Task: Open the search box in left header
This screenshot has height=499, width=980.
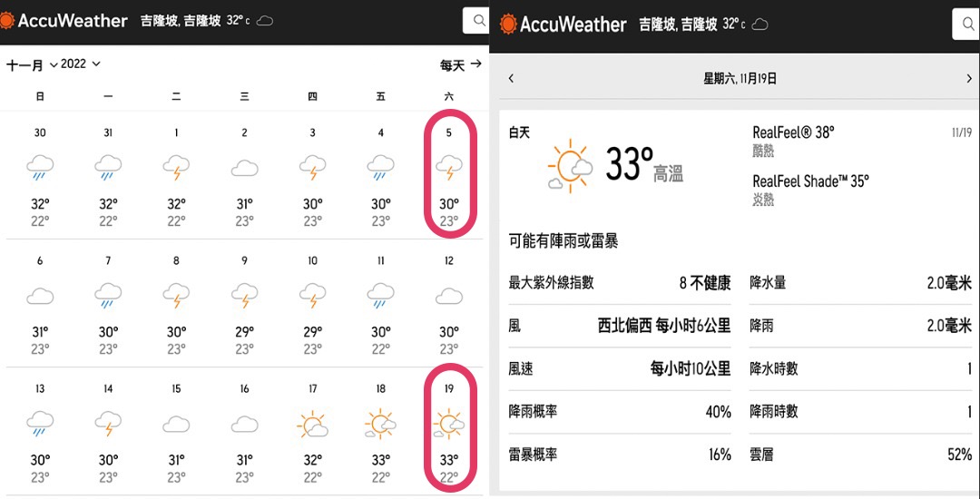Action: 476,21
